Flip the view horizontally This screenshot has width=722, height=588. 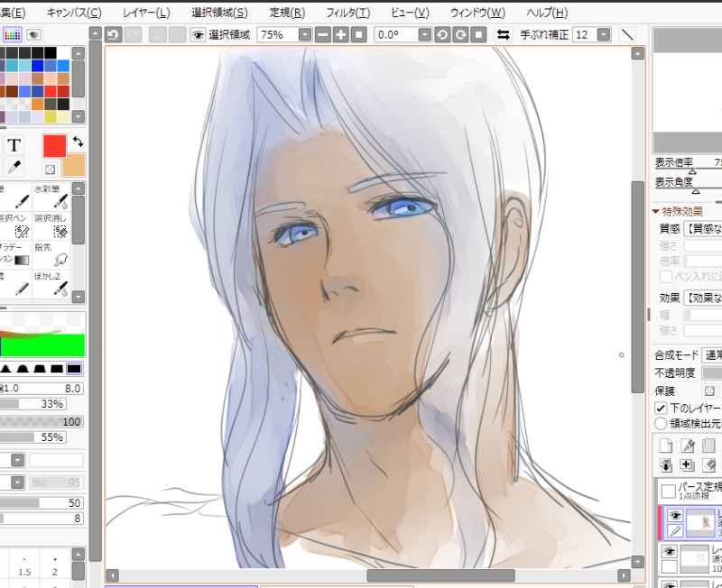click(503, 35)
